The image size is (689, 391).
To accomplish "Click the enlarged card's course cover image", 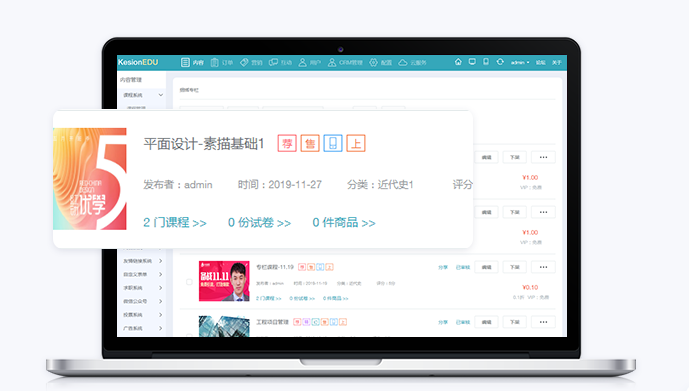I will click(x=90, y=179).
